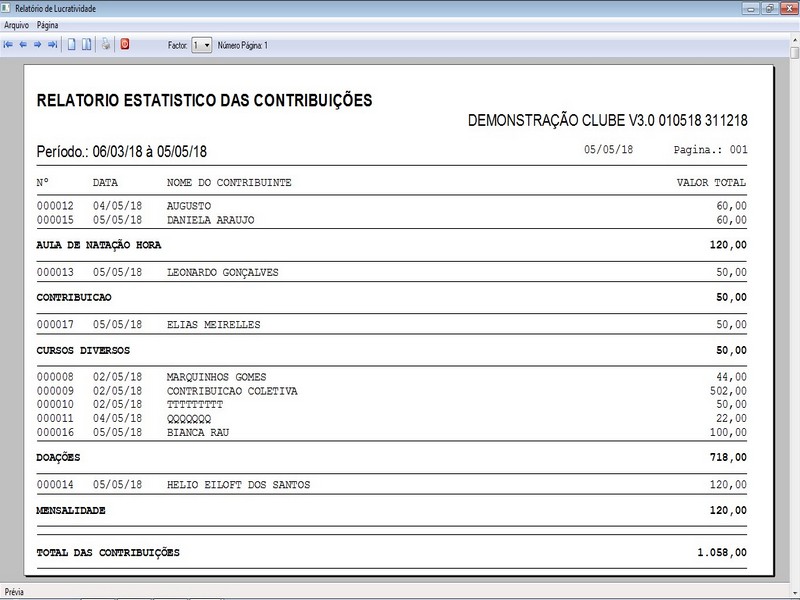Click the 'DATA' column header
Viewport: 800px width, 600px height.
[x=105, y=183]
